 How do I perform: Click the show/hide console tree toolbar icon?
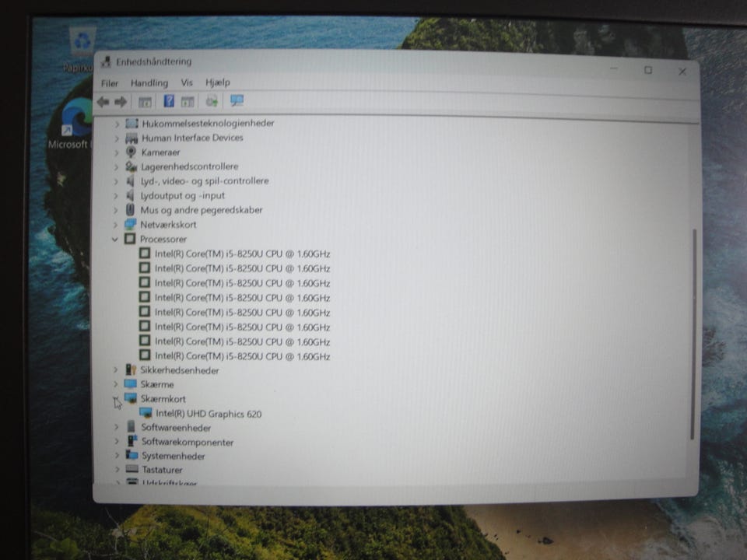click(145, 101)
